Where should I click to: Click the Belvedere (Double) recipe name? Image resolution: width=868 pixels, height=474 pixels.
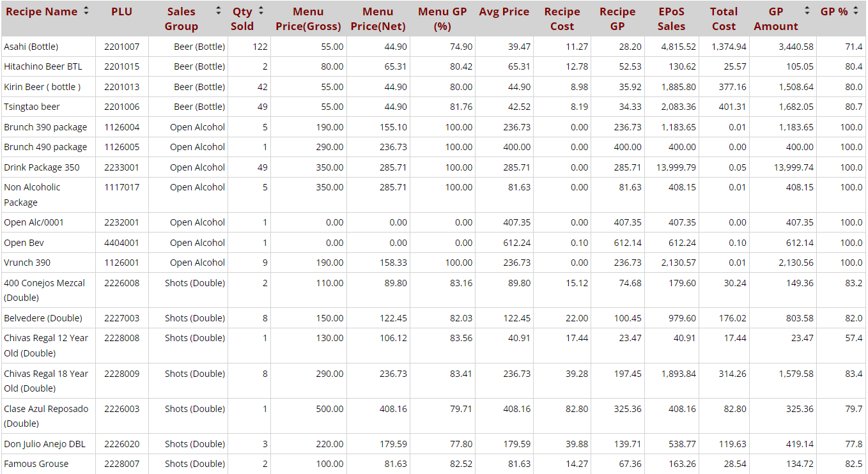(43, 318)
